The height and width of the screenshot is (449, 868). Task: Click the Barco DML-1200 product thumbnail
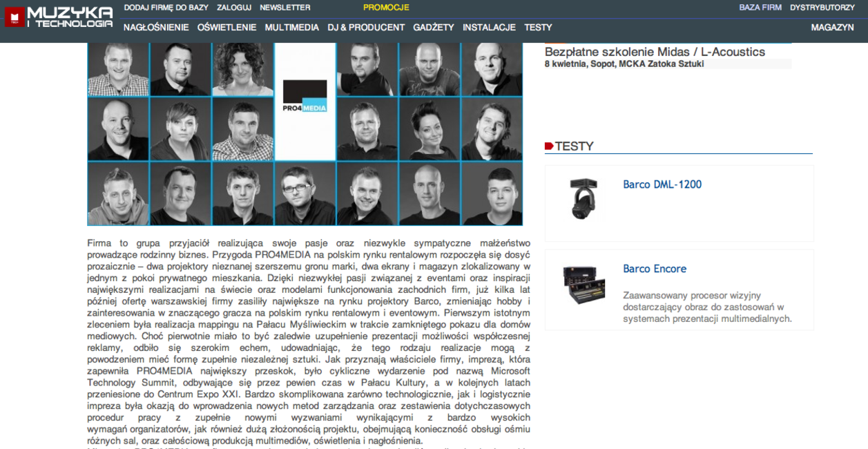tap(584, 200)
